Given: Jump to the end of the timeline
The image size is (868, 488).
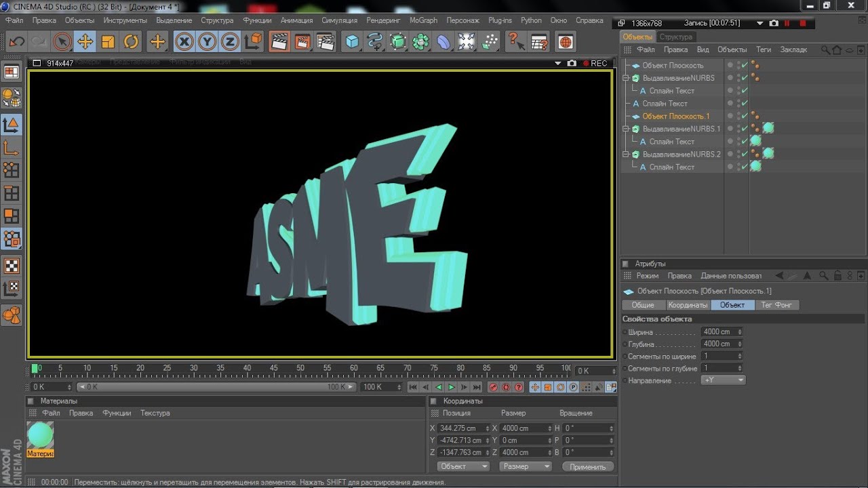Looking at the screenshot, I should (x=477, y=387).
